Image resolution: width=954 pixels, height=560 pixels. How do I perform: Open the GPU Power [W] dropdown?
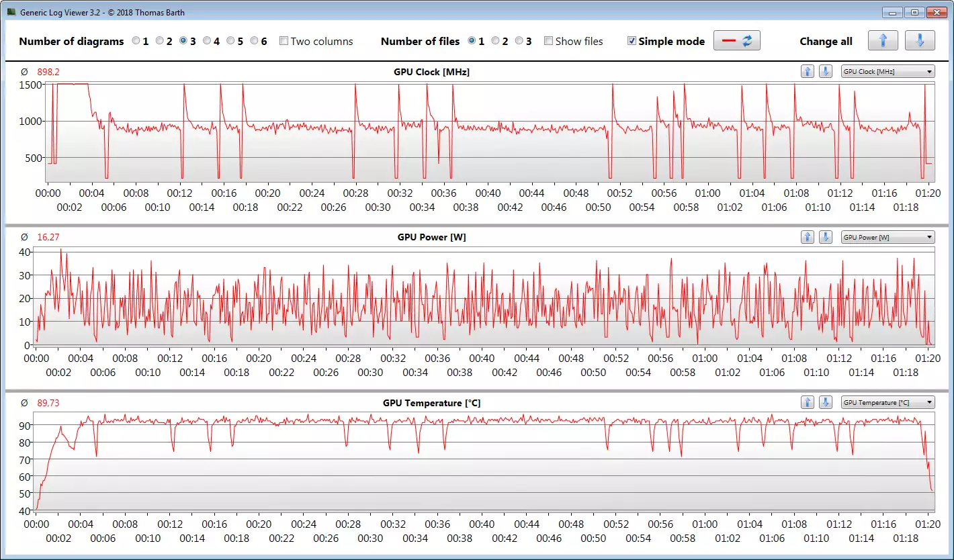tap(887, 237)
